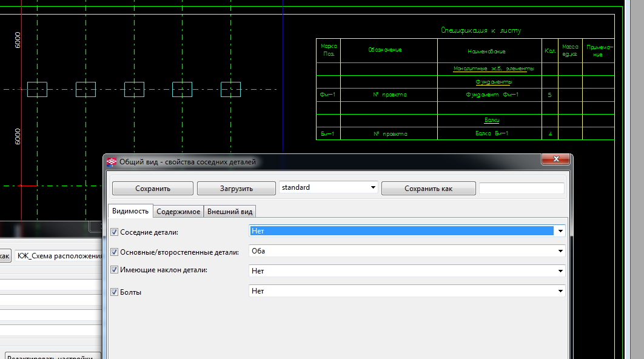Image resolution: width=644 pixels, height=359 pixels.
Task: Uncheck the Основные/второстепенные детали checkbox
Action: point(114,252)
